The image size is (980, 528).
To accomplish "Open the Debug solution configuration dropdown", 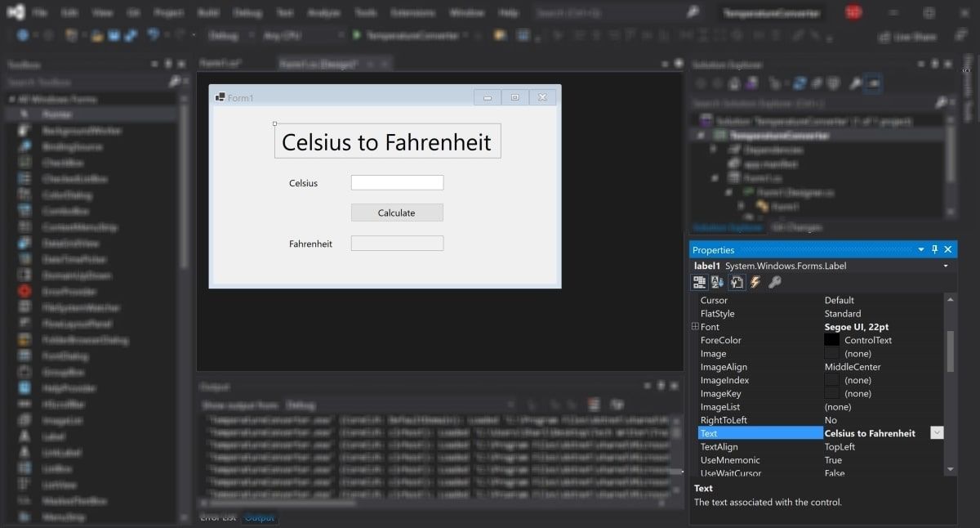I will (x=234, y=35).
